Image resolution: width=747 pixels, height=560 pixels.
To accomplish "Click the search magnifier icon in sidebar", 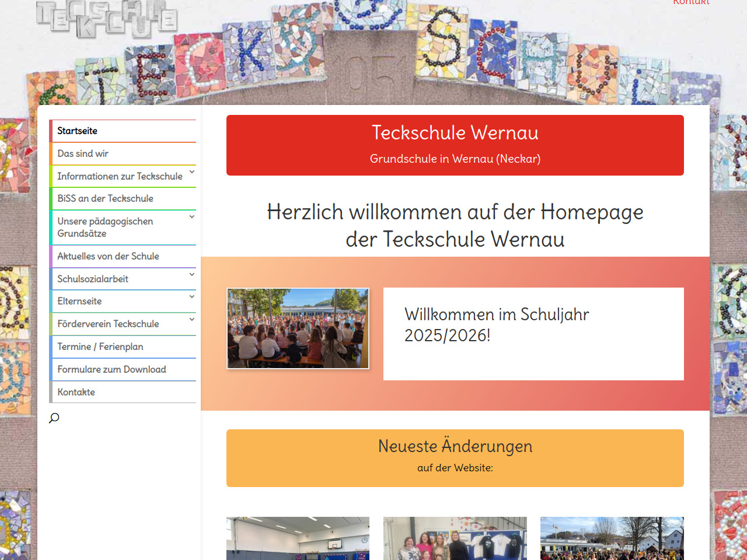I will [54, 418].
